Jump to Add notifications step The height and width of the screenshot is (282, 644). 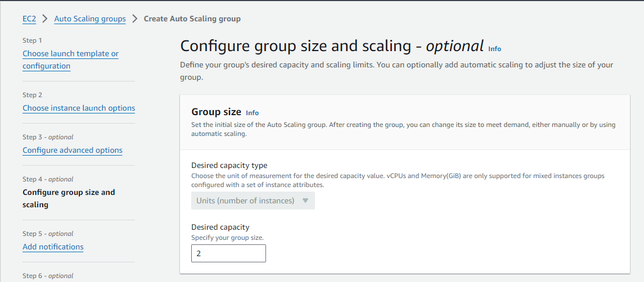tap(53, 247)
